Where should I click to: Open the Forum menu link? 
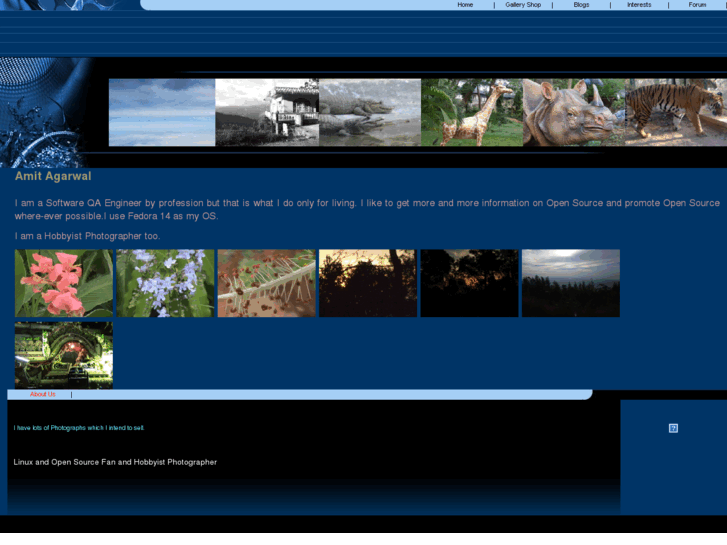(697, 5)
